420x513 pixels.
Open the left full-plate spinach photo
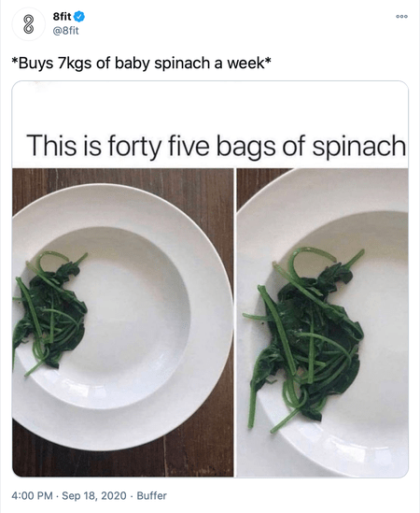pyautogui.click(x=123, y=322)
